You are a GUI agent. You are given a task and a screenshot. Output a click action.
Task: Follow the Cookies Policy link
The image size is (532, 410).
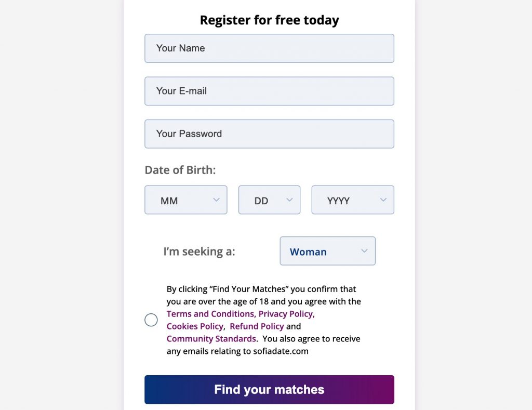tap(195, 326)
